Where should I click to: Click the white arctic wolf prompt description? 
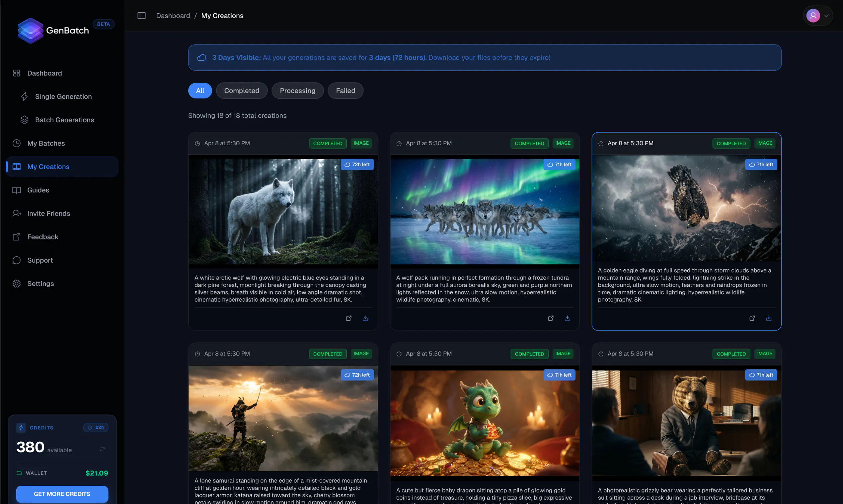(280, 289)
